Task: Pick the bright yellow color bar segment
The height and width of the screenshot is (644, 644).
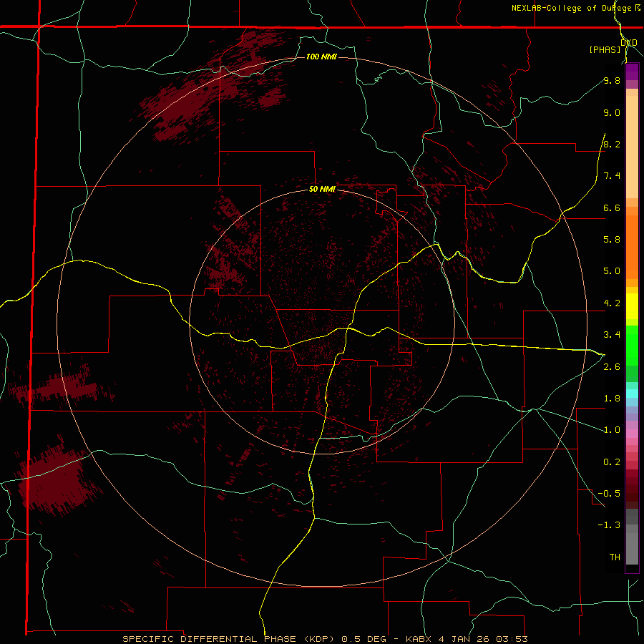Action: tap(632, 306)
